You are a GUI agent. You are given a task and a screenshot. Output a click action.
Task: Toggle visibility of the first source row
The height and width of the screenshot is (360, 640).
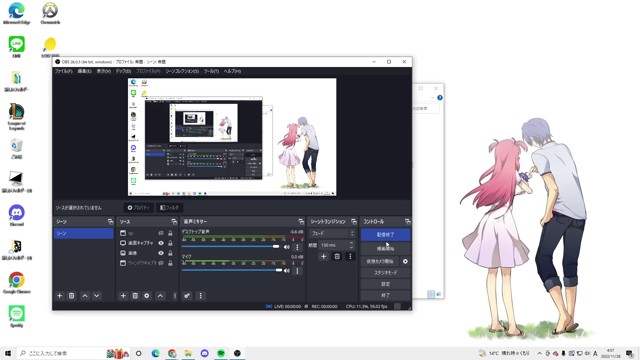161,233
